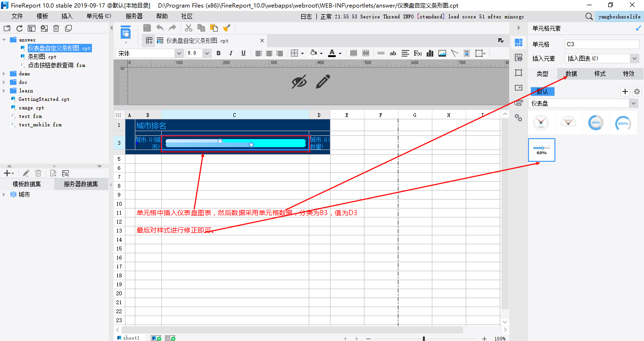Click the blue page preview icon

click(x=125, y=33)
